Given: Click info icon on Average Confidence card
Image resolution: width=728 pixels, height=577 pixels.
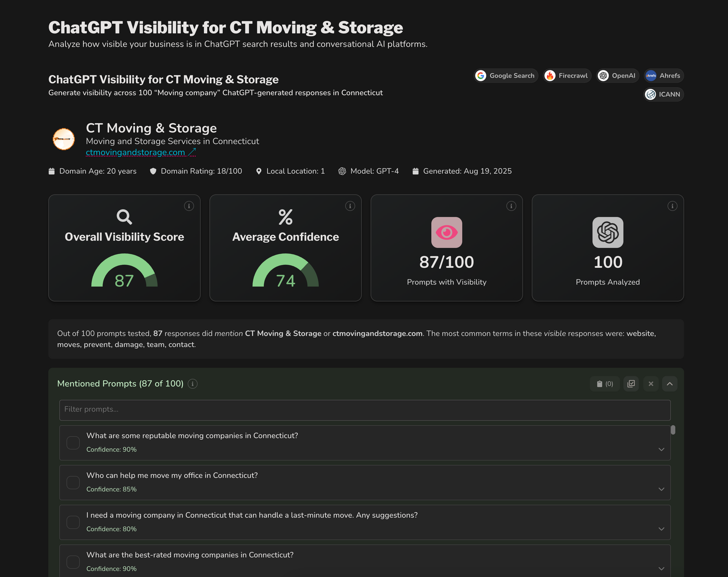Looking at the screenshot, I should [350, 206].
